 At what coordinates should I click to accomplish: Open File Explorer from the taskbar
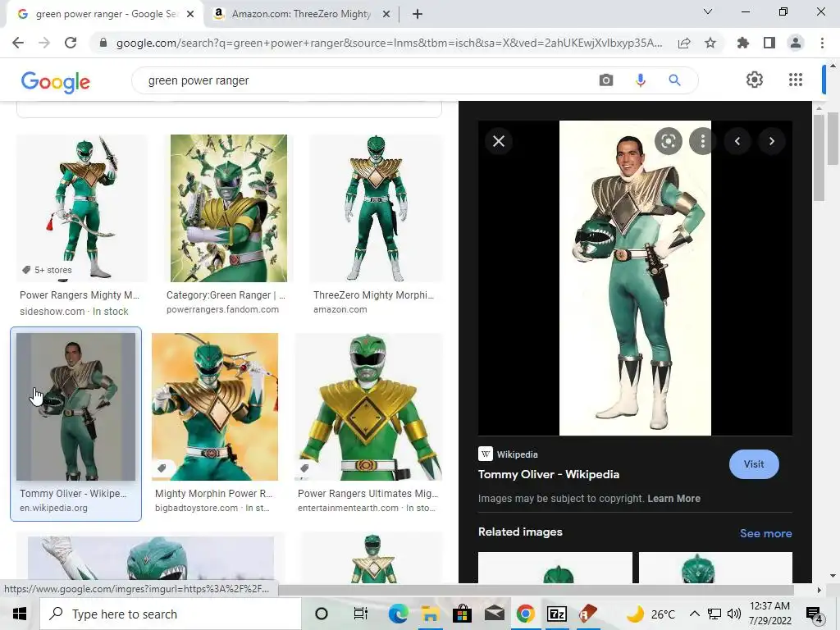[430, 614]
